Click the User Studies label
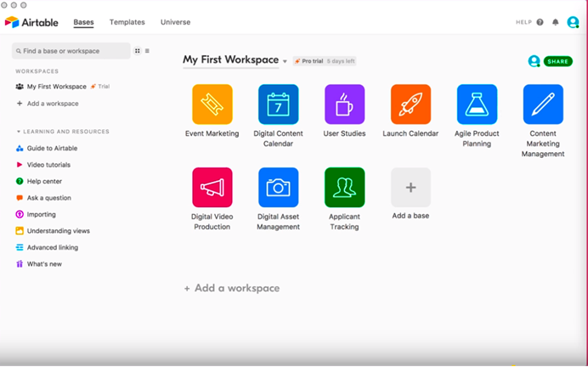Viewport: 588px width, 367px height. (x=344, y=133)
